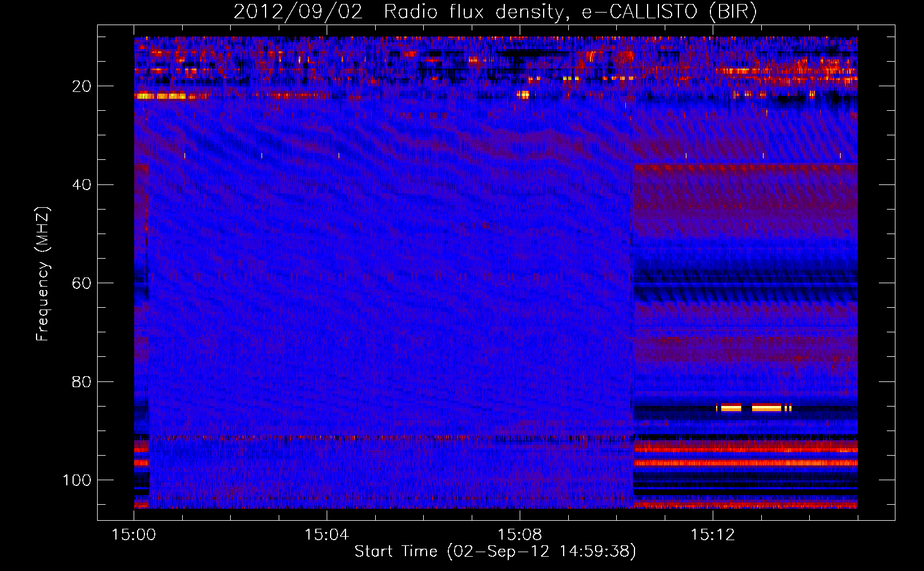This screenshot has height=571, width=924.
Task: Click the '15:04' time tick label
Action: tap(327, 535)
